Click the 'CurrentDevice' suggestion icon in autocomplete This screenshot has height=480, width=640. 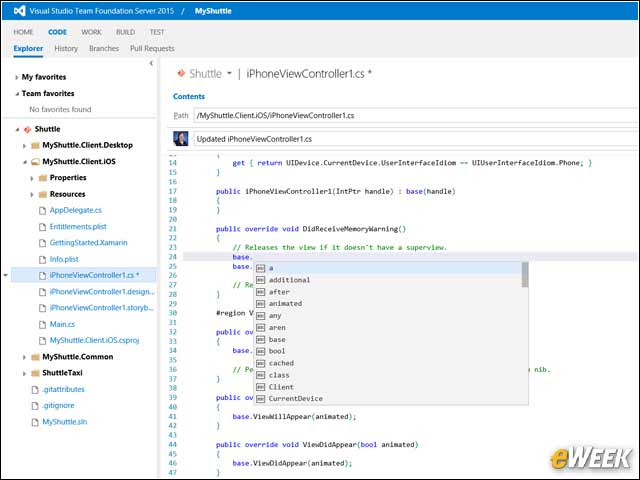(260, 399)
